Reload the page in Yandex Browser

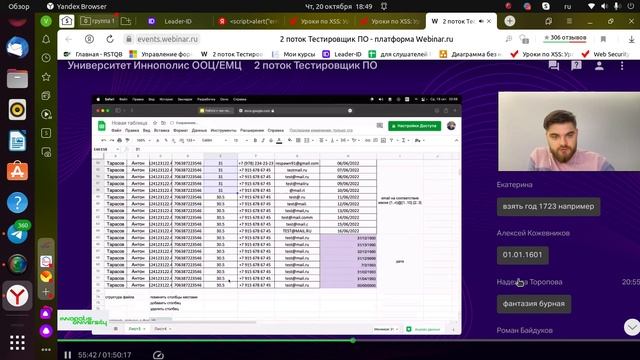110,39
